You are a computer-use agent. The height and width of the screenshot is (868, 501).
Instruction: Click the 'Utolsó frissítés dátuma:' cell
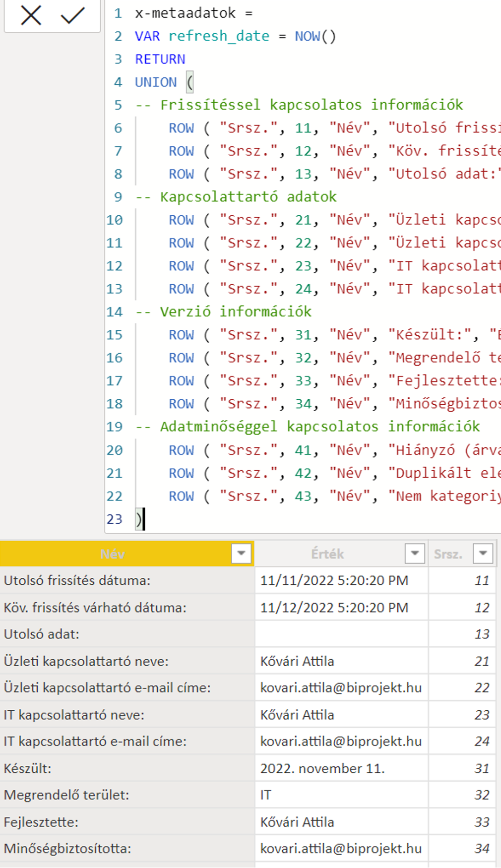(77, 580)
